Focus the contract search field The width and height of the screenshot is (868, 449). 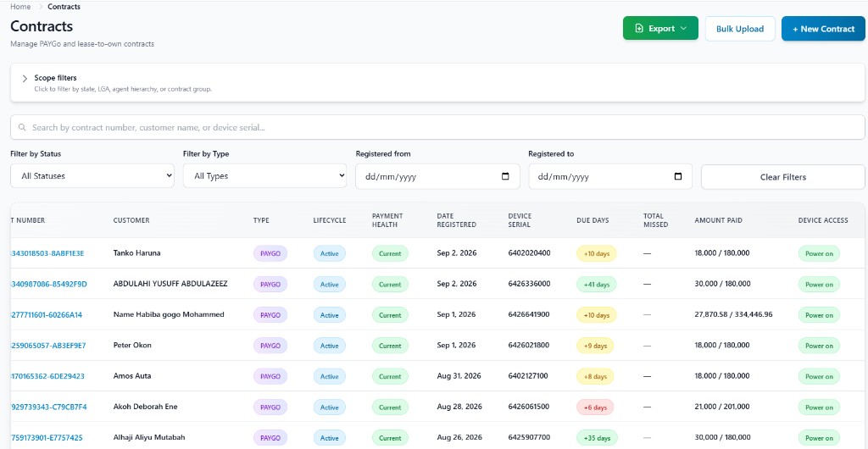437,127
